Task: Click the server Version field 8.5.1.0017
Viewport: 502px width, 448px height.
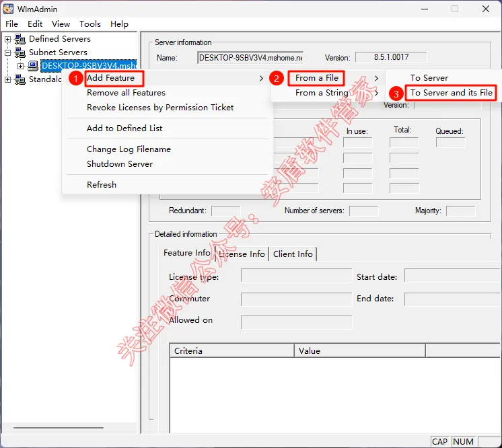Action: tap(391, 57)
